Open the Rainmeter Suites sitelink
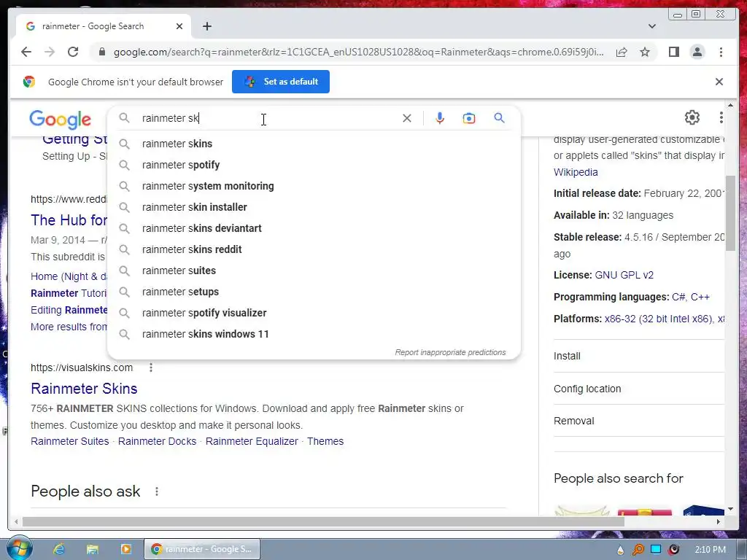This screenshot has width=747, height=560. tap(69, 441)
